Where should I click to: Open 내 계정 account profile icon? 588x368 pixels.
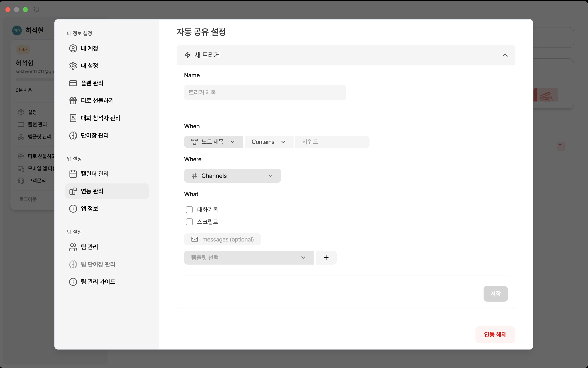click(x=73, y=48)
